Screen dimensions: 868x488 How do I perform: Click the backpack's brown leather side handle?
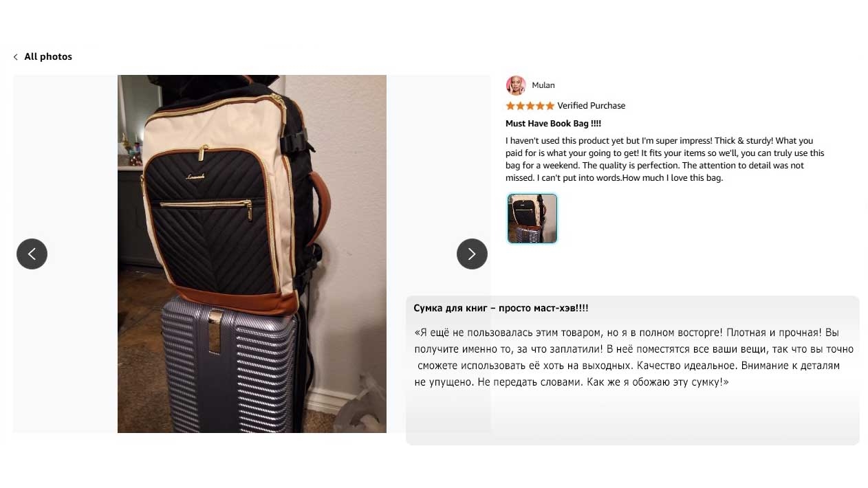click(320, 206)
